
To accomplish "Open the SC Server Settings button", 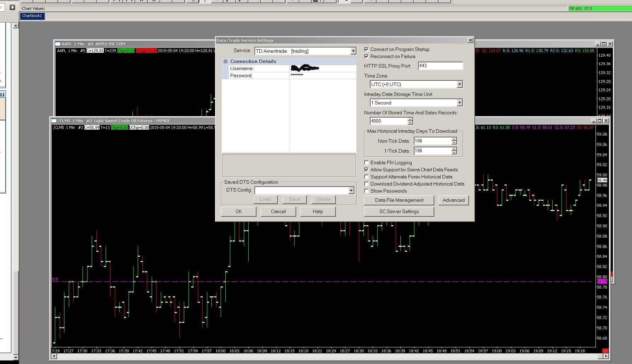I will [399, 212].
